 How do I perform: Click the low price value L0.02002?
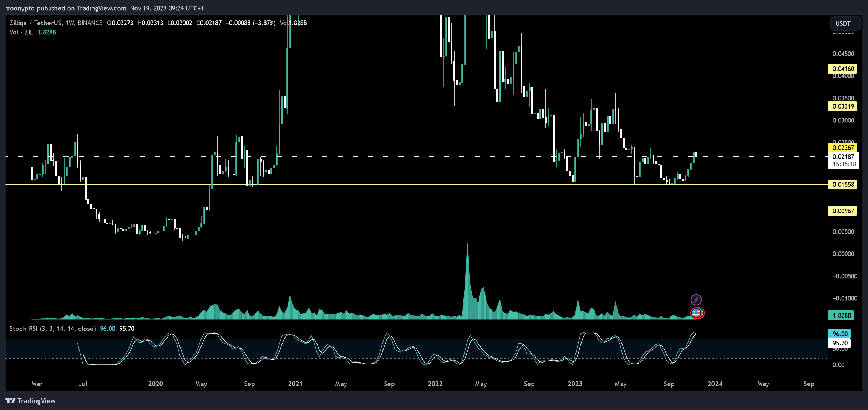coord(180,23)
